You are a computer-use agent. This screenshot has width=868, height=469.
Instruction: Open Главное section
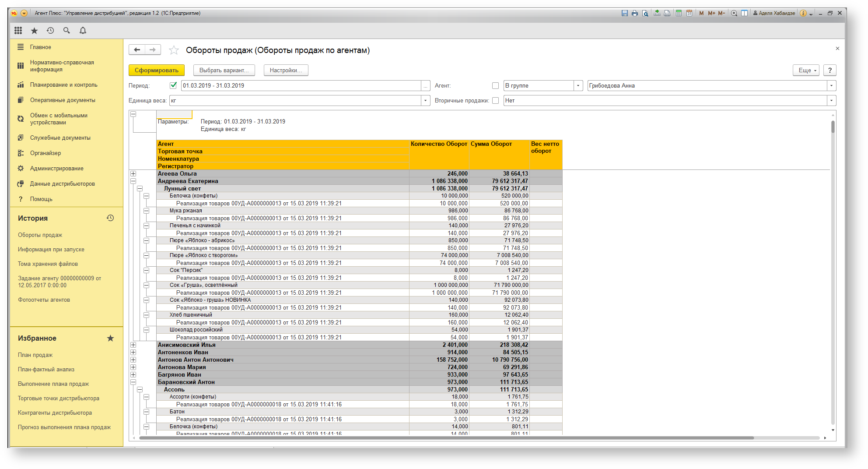41,47
